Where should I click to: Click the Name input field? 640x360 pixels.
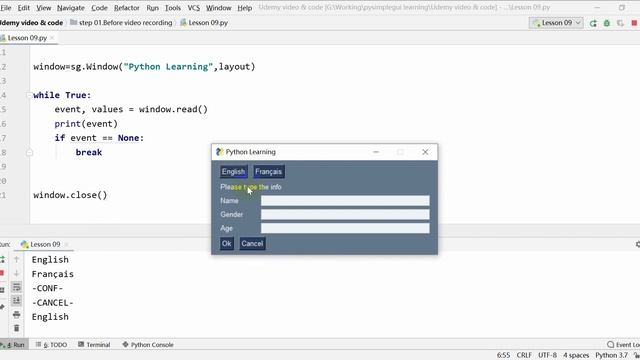pyautogui.click(x=345, y=200)
